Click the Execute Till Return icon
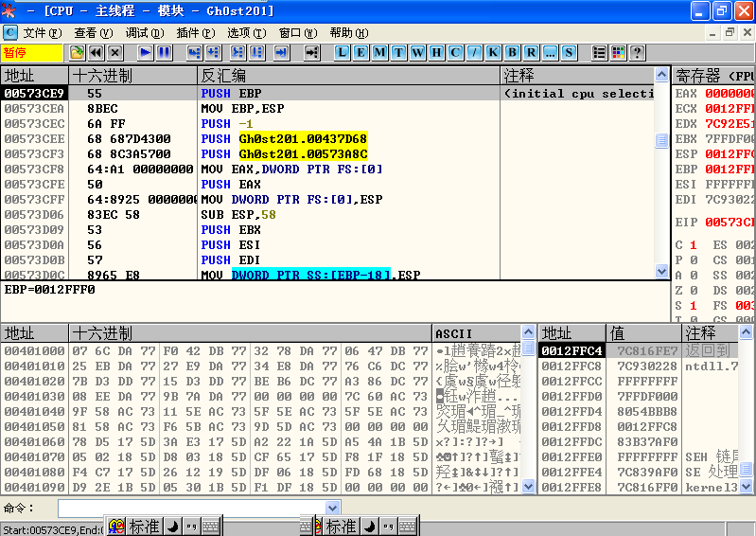Viewport: 756px width, 536px height. pos(281,53)
